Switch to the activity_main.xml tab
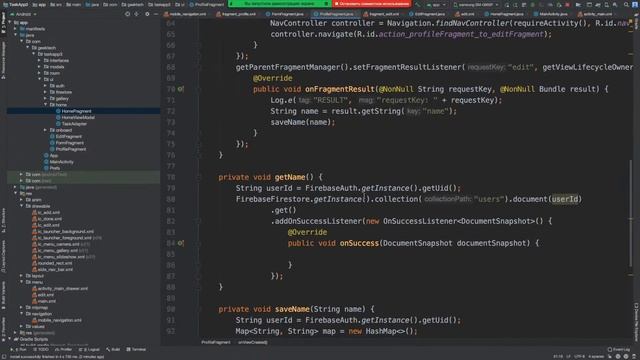Screen dimensions: 640x360 (595, 14)
